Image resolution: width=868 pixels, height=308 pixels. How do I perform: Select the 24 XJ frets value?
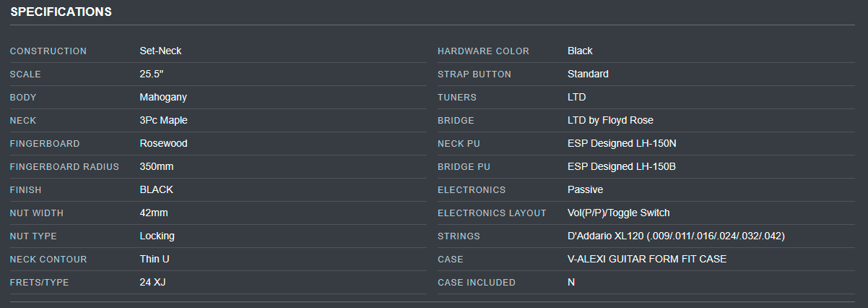click(x=152, y=282)
